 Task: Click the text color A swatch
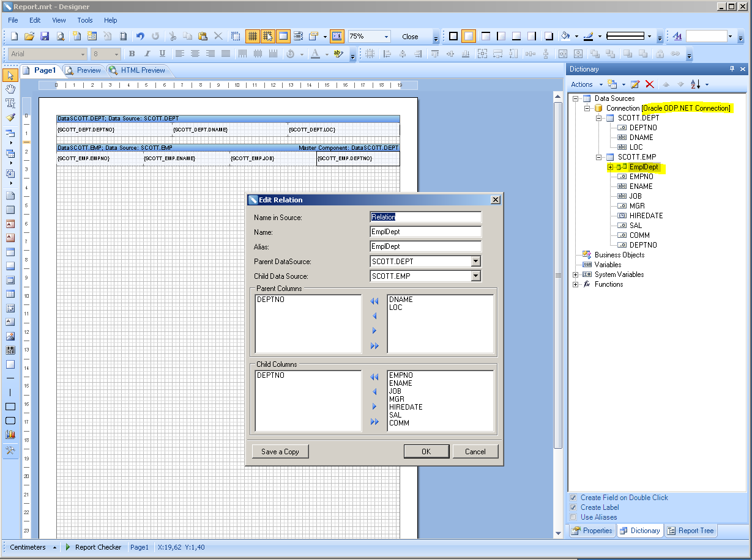tap(315, 54)
